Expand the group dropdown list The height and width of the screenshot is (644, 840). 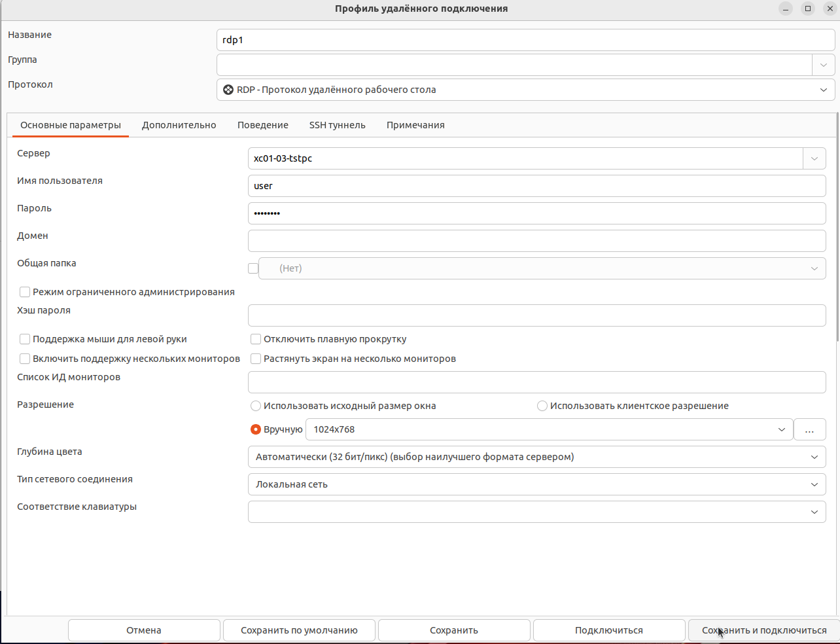[x=823, y=65]
